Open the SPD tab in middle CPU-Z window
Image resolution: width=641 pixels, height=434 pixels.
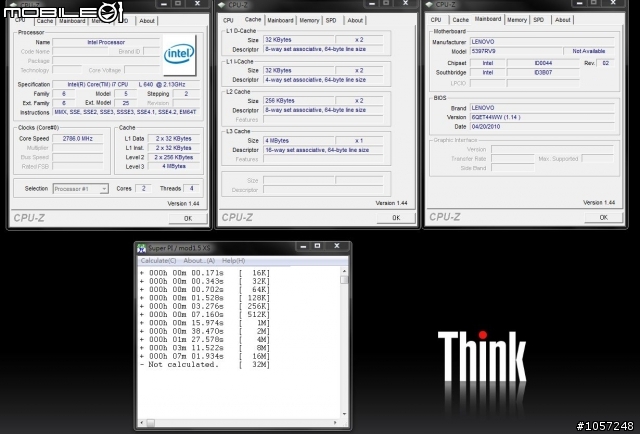(331, 20)
